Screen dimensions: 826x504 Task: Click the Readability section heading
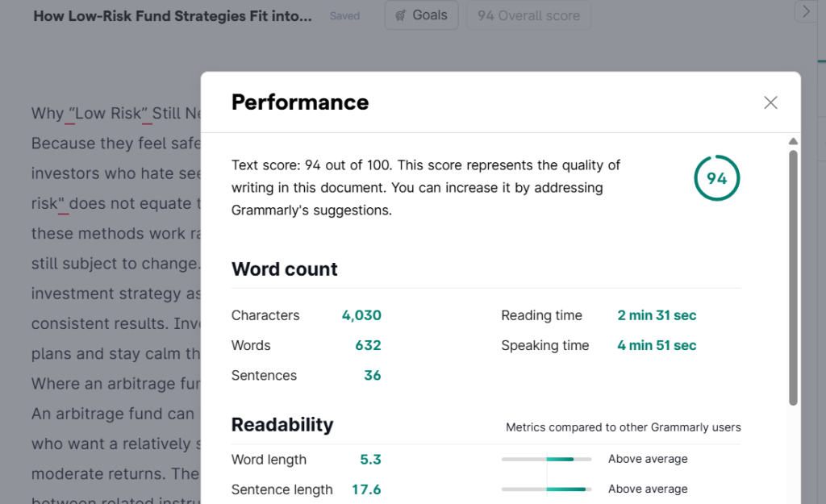coord(282,425)
